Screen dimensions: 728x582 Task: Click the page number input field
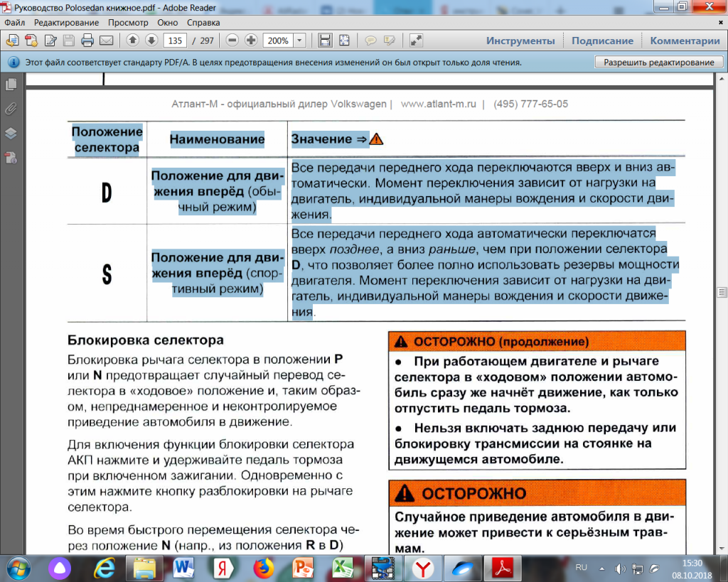pyautogui.click(x=175, y=41)
